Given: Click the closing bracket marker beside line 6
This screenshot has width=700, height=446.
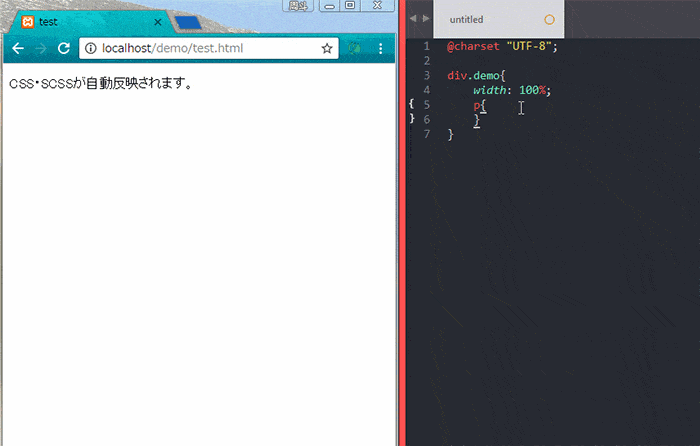Looking at the screenshot, I should [x=412, y=118].
